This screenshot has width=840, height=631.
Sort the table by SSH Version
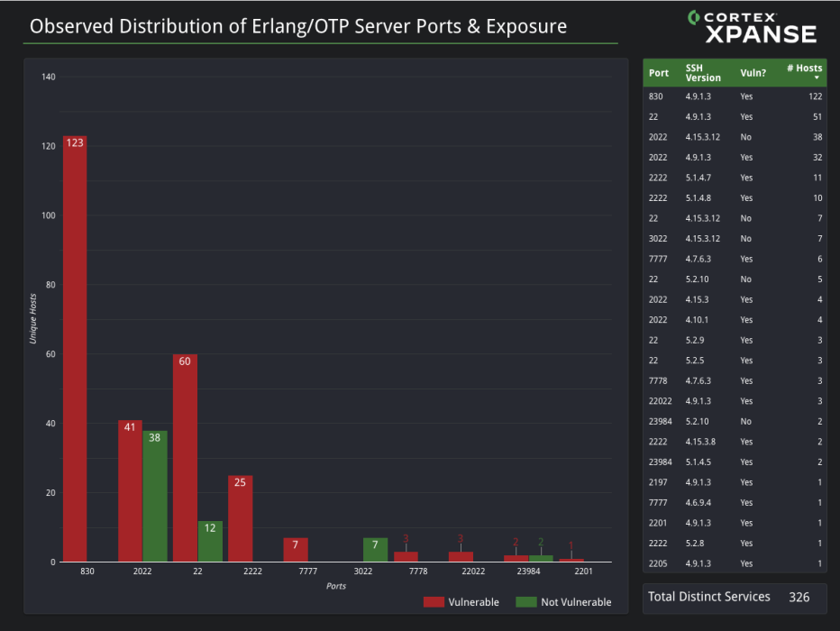coord(702,72)
